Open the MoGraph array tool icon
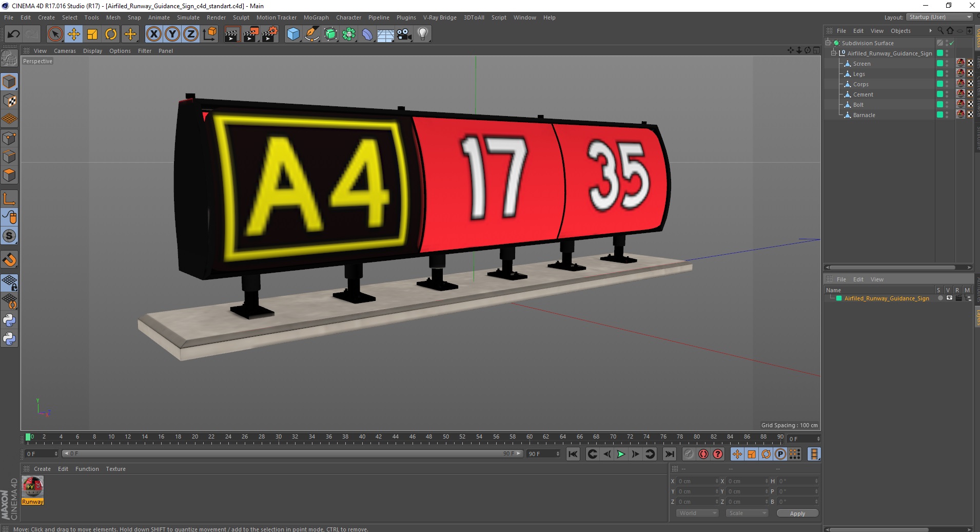The image size is (980, 532). point(349,34)
